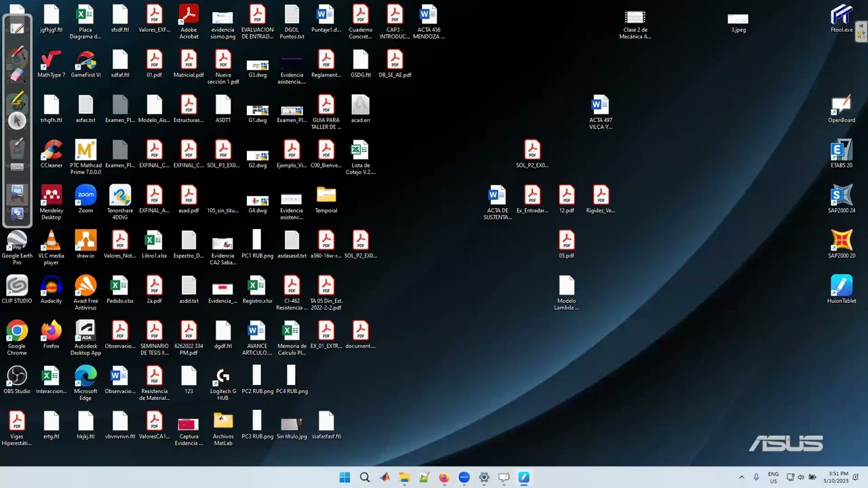
Task: Select the Temporal folder on the desktop
Action: pyautogui.click(x=326, y=199)
